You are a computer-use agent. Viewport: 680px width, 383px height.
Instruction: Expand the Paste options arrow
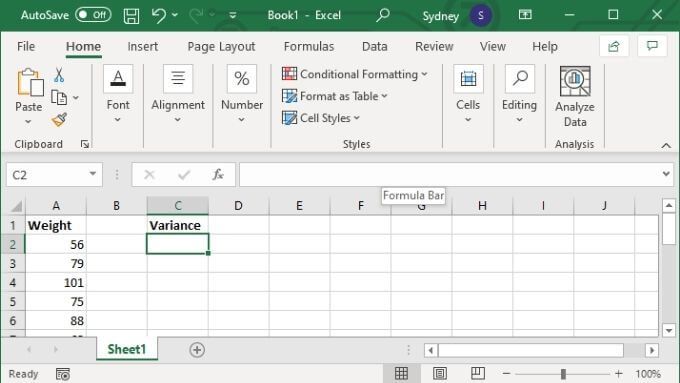point(28,121)
